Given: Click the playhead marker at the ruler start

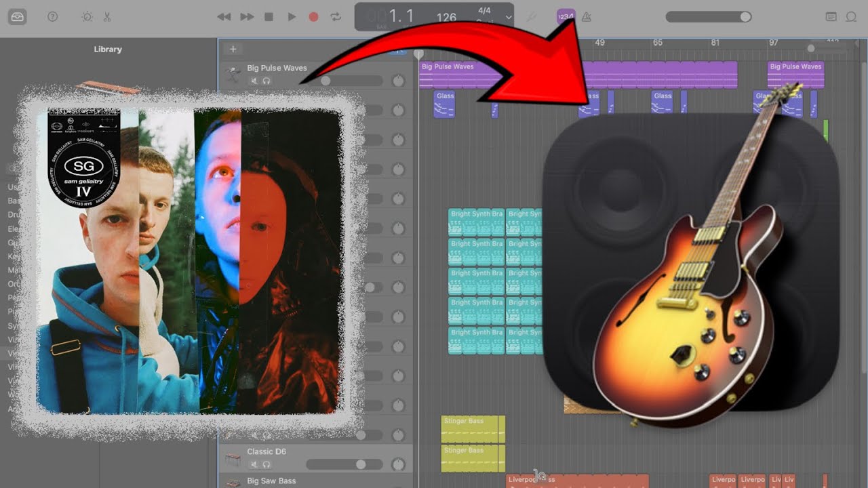Looking at the screenshot, I should (x=419, y=54).
